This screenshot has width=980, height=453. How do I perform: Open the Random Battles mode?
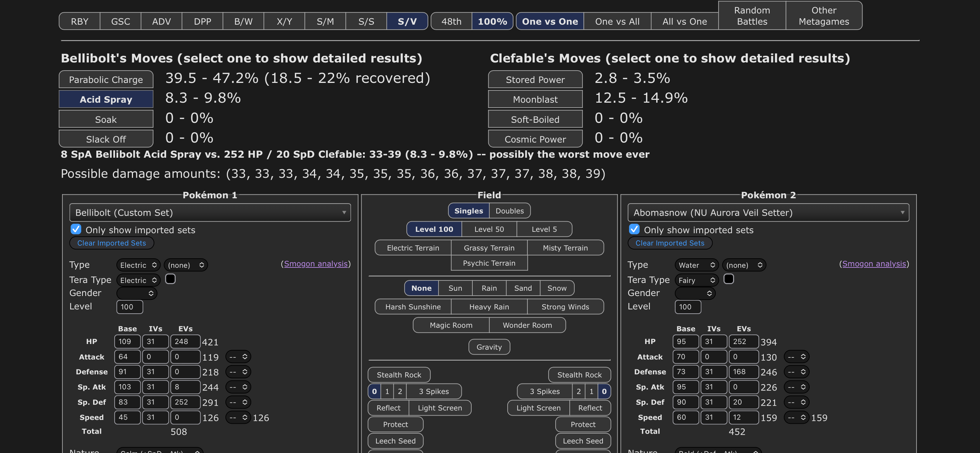click(x=752, y=16)
